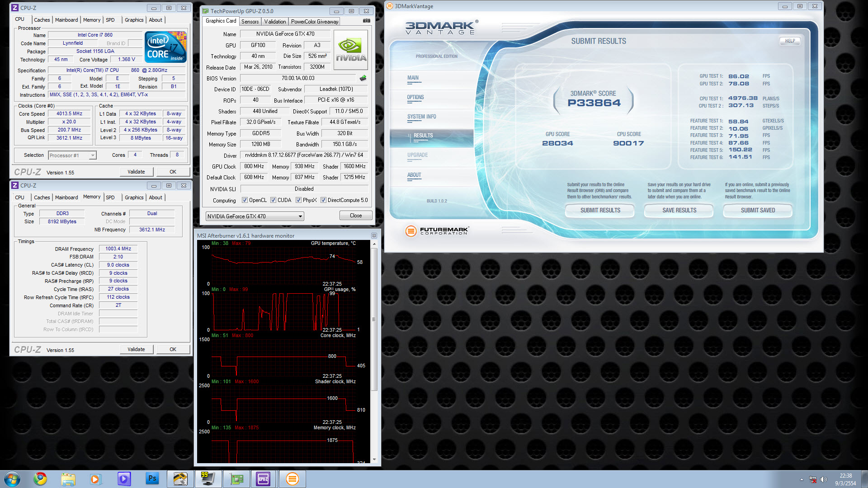Image resolution: width=868 pixels, height=488 pixels.
Task: Toggle the OpenCL checkbox
Action: [x=245, y=200]
